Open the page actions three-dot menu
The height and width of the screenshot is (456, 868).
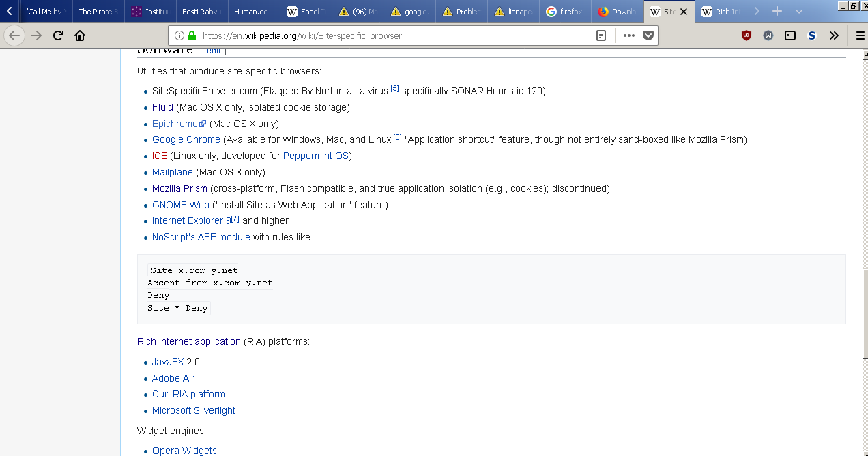[x=629, y=35]
